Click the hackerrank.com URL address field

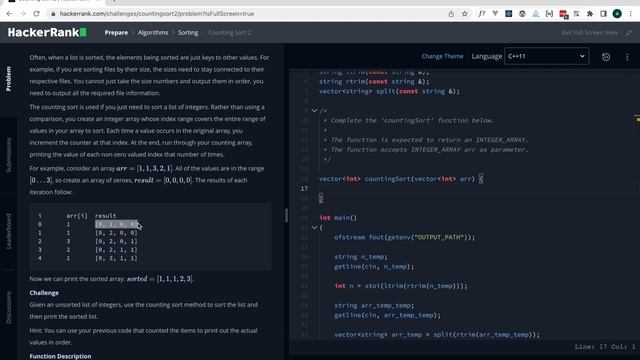click(x=157, y=13)
